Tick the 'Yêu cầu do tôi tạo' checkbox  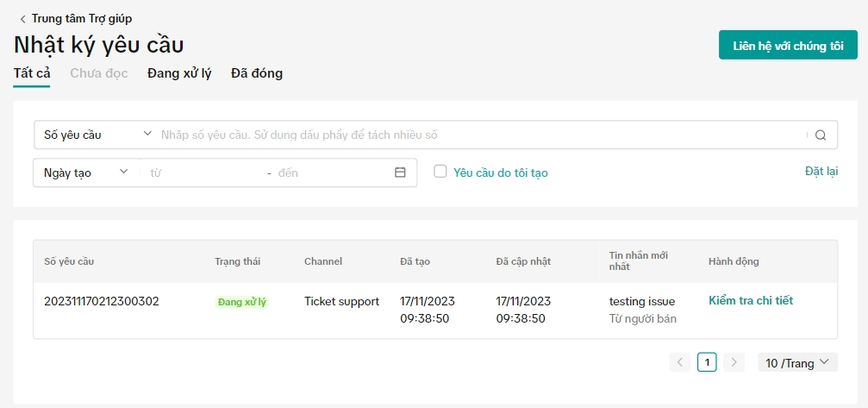[440, 172]
